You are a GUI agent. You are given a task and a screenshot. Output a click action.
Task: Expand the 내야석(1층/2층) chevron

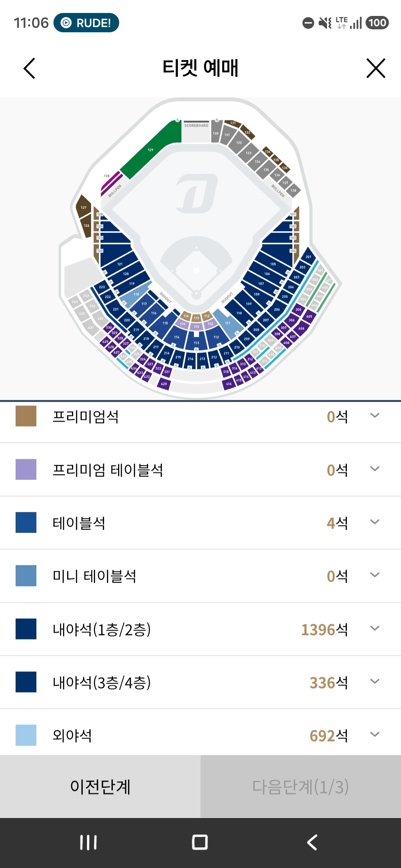pyautogui.click(x=375, y=628)
